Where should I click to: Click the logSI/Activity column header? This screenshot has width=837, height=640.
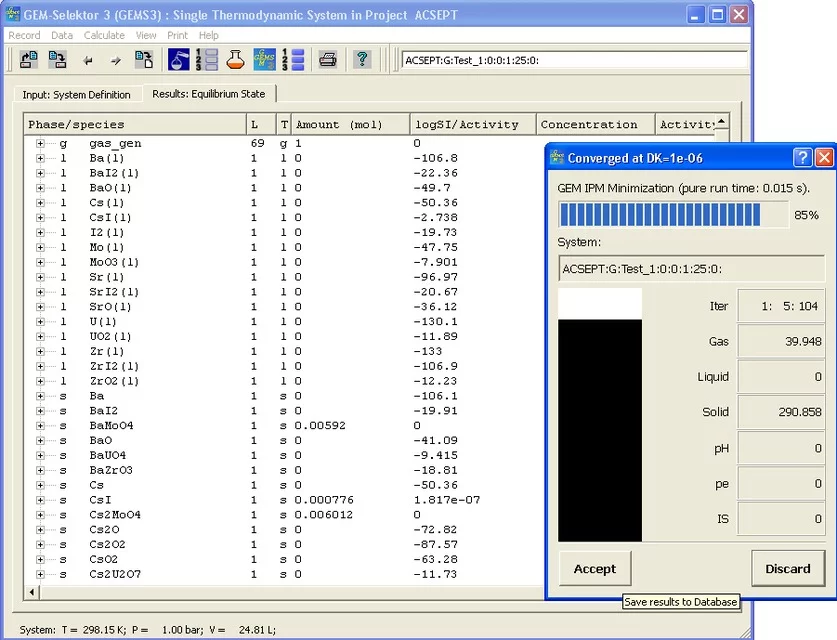coord(473,124)
